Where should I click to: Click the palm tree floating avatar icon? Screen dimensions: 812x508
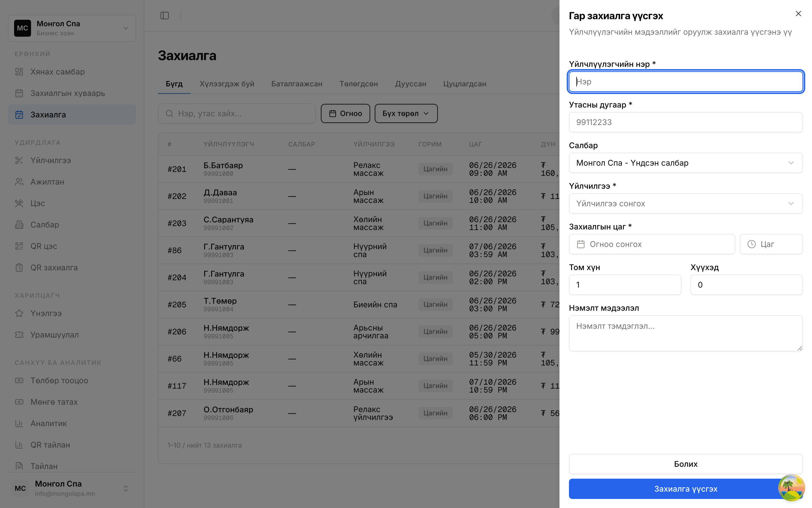(791, 487)
